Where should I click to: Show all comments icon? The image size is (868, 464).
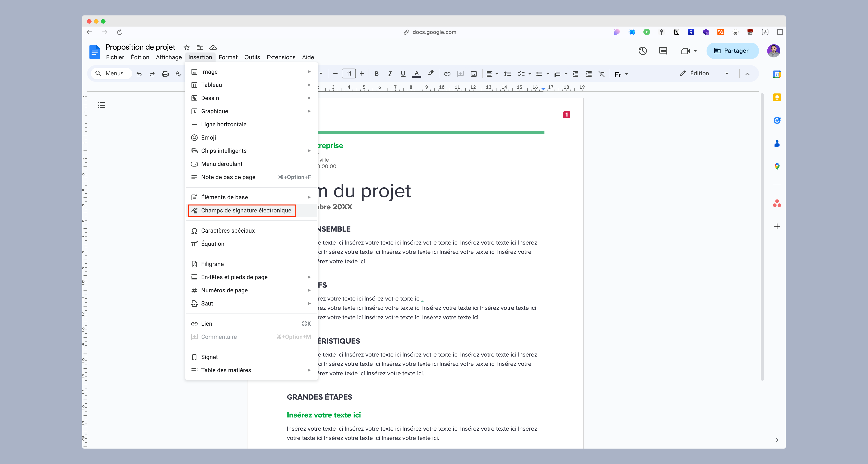(x=663, y=51)
